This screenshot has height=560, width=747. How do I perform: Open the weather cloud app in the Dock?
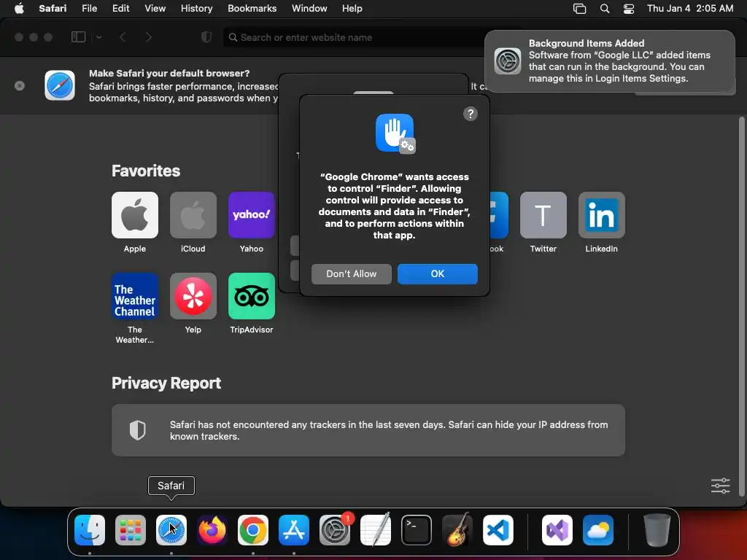click(598, 530)
